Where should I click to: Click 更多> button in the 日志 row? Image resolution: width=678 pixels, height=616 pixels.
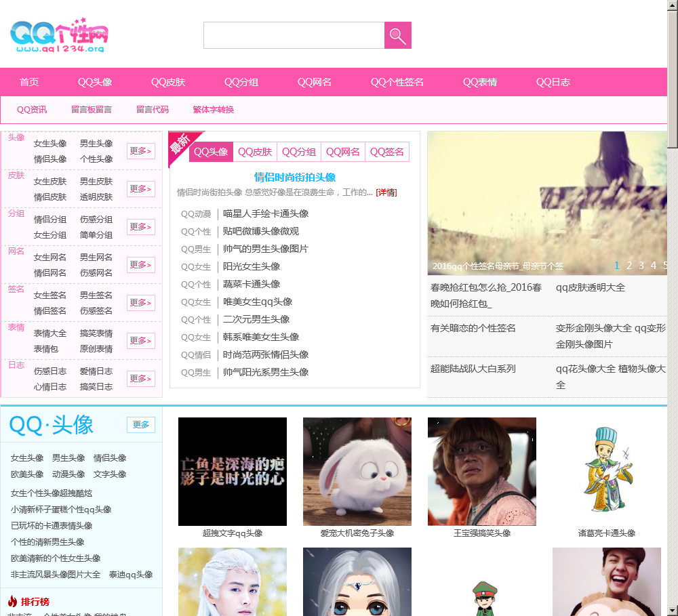point(141,379)
